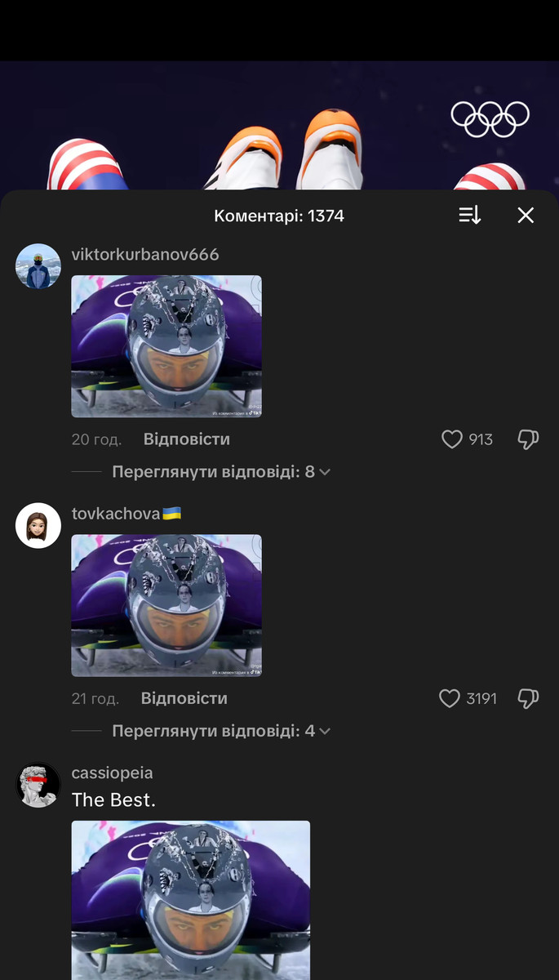View the helmet image in tovkachova's comment
Viewport: 559px width, 980px height.
point(166,605)
